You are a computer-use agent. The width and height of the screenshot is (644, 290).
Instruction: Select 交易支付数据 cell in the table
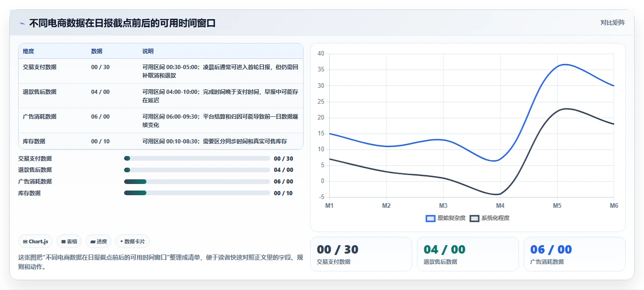tap(40, 67)
